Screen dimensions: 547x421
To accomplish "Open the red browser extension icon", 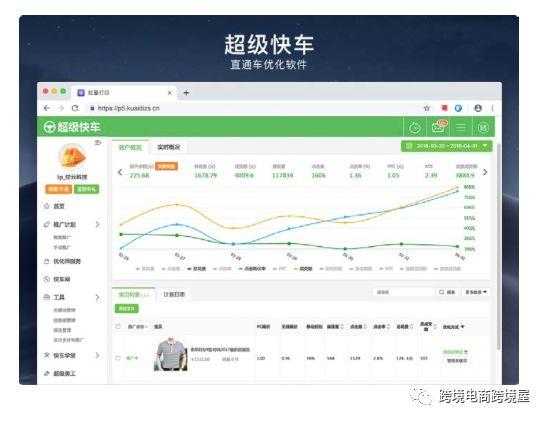I will pos(444,108).
